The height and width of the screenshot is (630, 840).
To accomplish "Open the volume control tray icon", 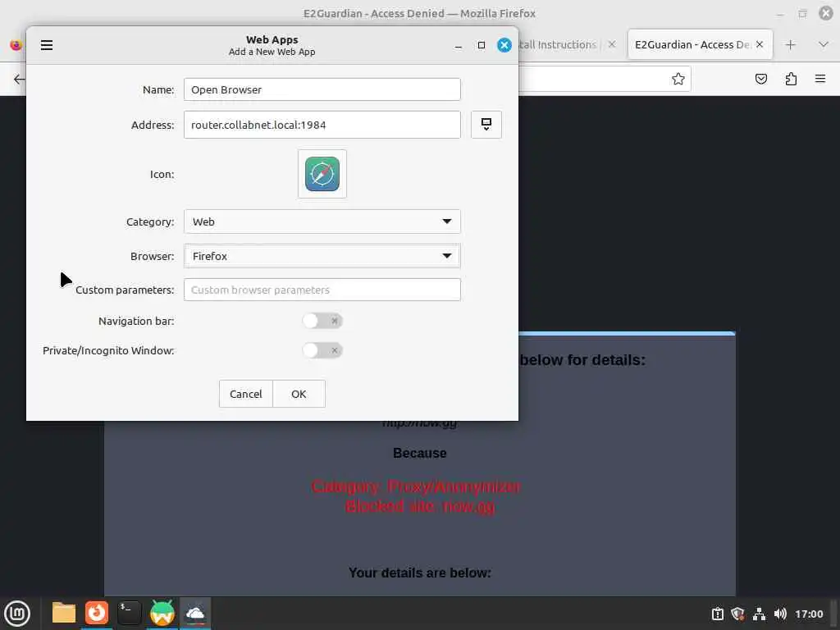I will coord(780,614).
